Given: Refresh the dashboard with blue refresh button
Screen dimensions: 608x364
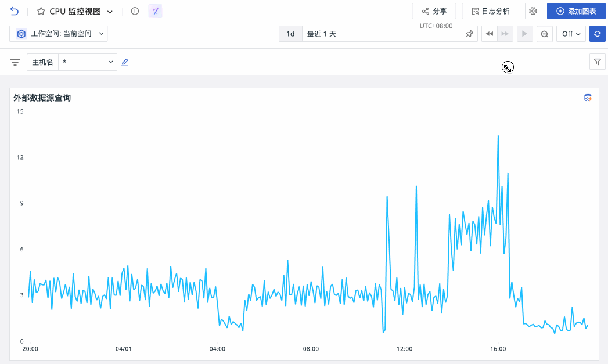Looking at the screenshot, I should coord(597,34).
